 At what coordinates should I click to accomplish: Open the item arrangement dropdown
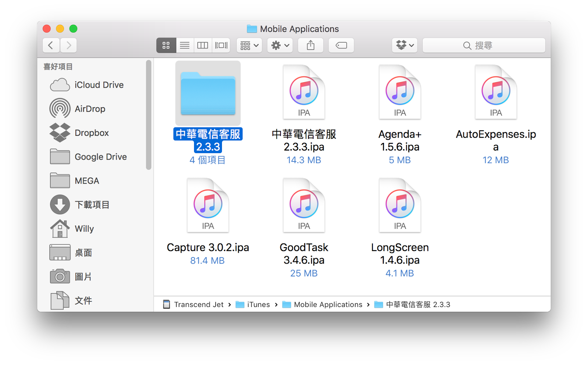click(249, 45)
